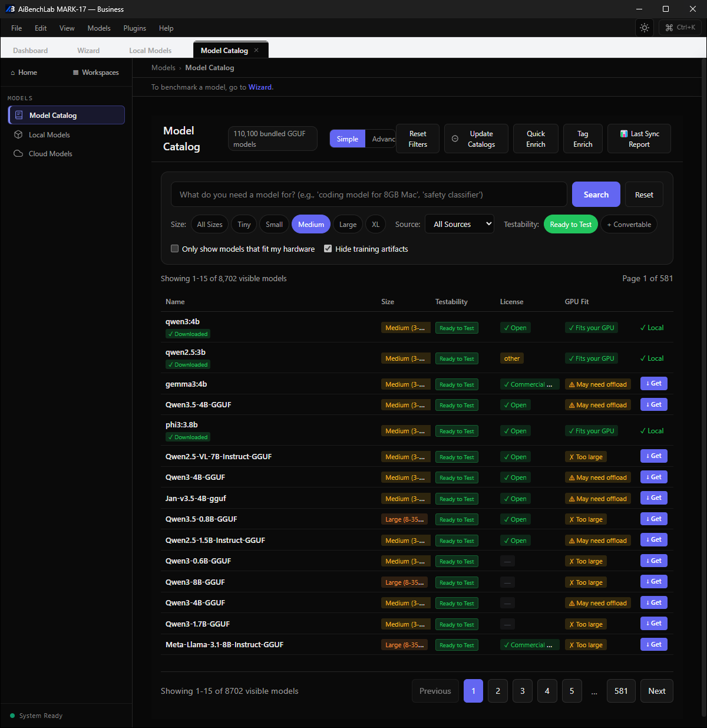This screenshot has width=707, height=728.
Task: Click the Update Catalogs button
Action: [x=476, y=139]
